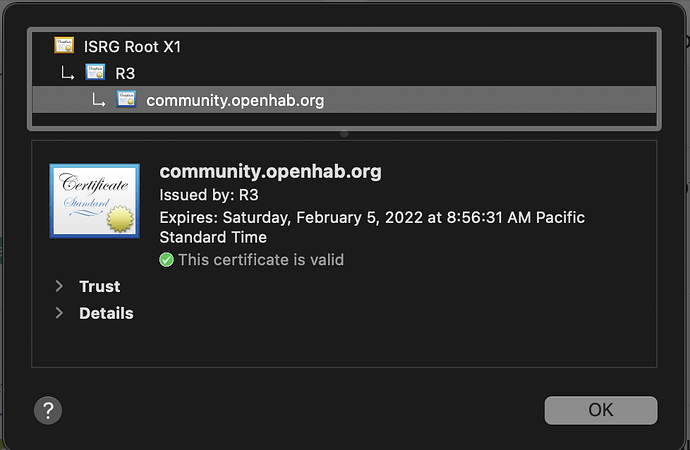Click the large Certificate Standard image
690x450 pixels.
[x=95, y=201]
